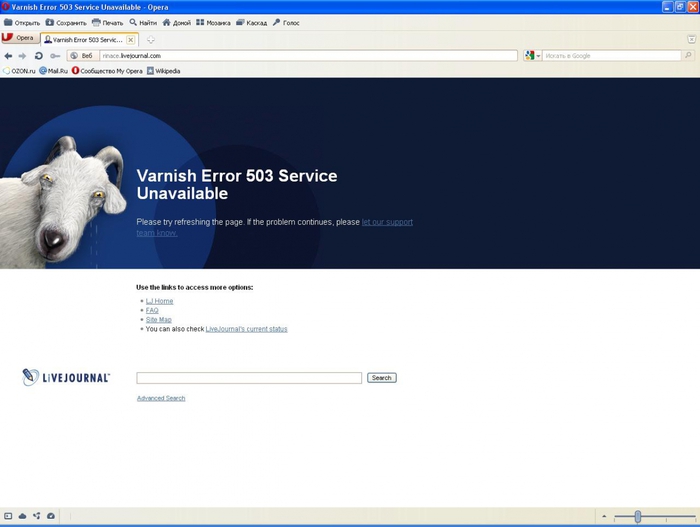
Task: Click the 'team know.' link
Action: 157,233
